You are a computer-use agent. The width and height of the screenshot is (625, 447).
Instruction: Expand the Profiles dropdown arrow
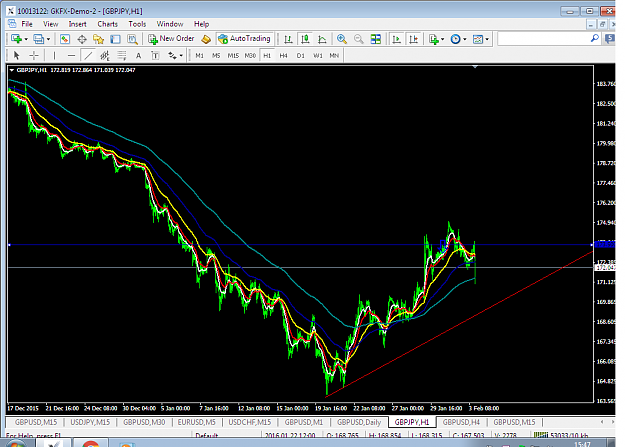click(48, 39)
